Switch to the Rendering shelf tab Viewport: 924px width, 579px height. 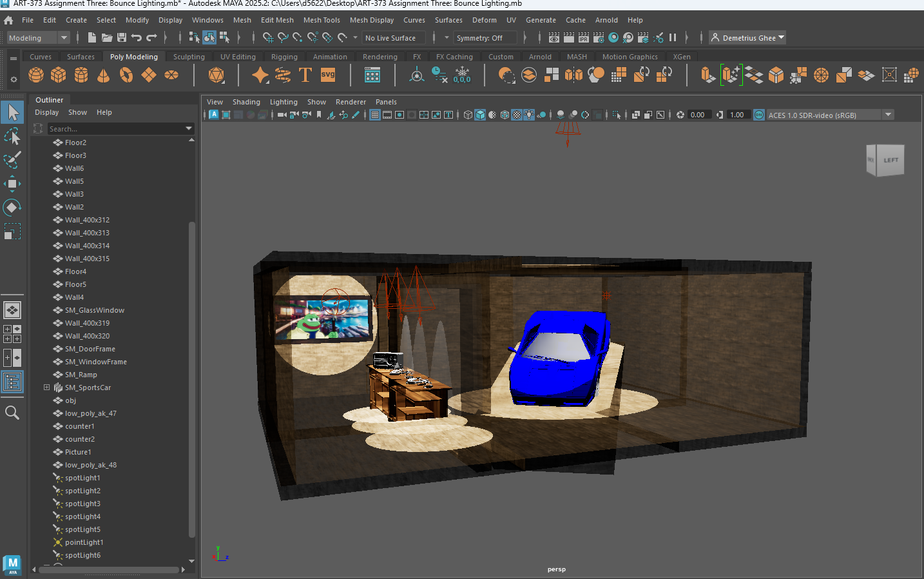[x=380, y=57]
